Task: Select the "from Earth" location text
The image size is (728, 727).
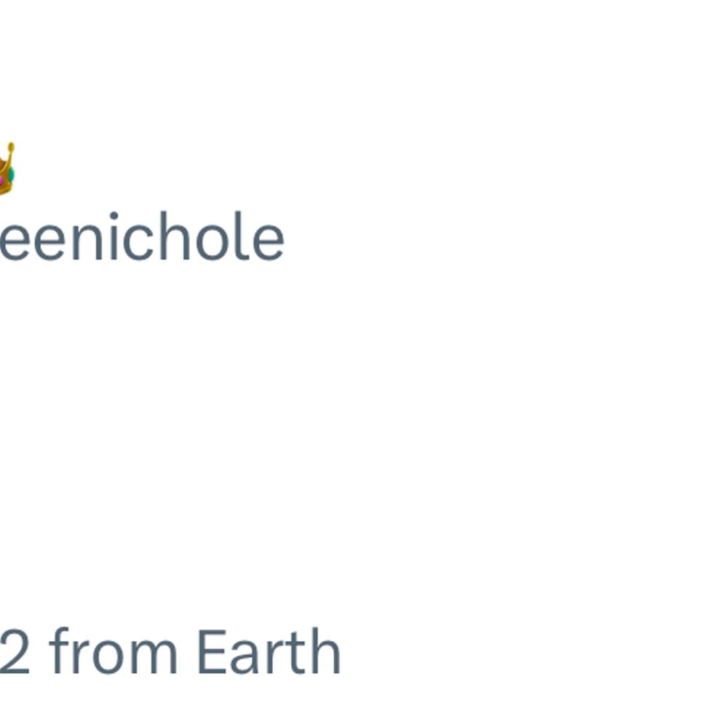Action: pyautogui.click(x=195, y=651)
